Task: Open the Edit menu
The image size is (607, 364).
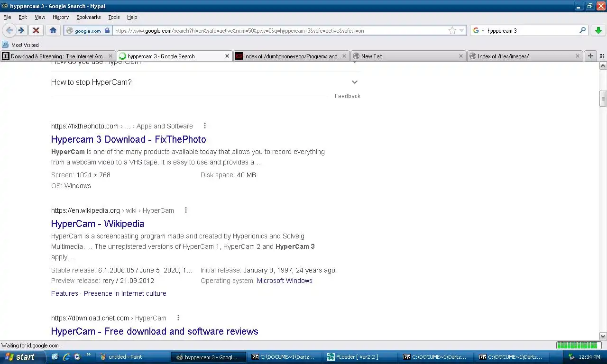Action: click(x=23, y=17)
